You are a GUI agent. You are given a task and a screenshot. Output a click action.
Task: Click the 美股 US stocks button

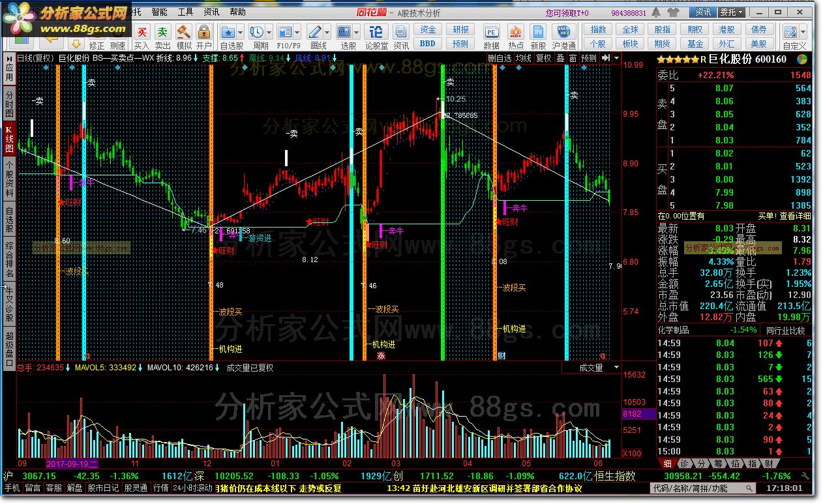pyautogui.click(x=758, y=44)
